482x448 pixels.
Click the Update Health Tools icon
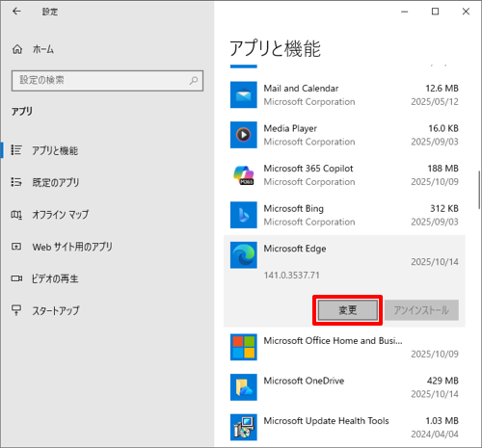pyautogui.click(x=244, y=427)
